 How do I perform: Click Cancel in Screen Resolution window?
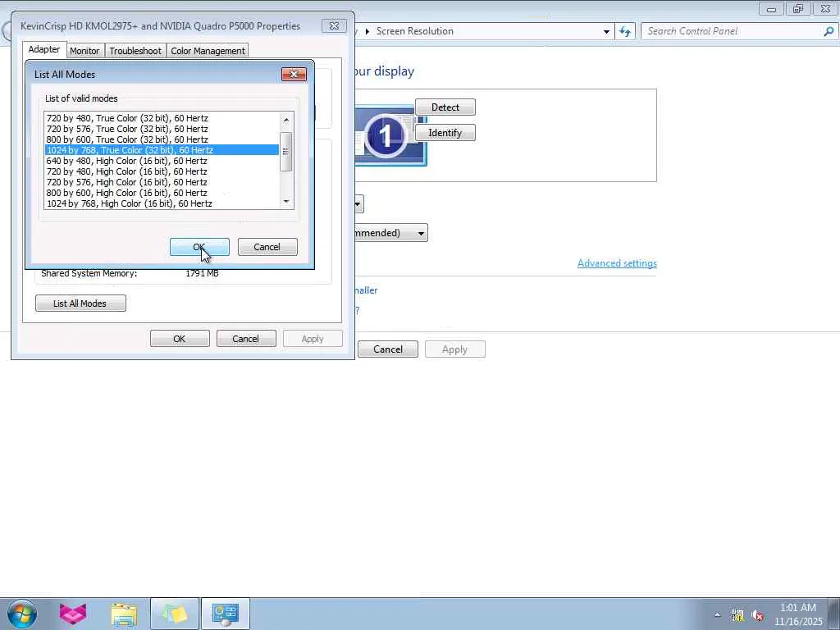click(388, 349)
